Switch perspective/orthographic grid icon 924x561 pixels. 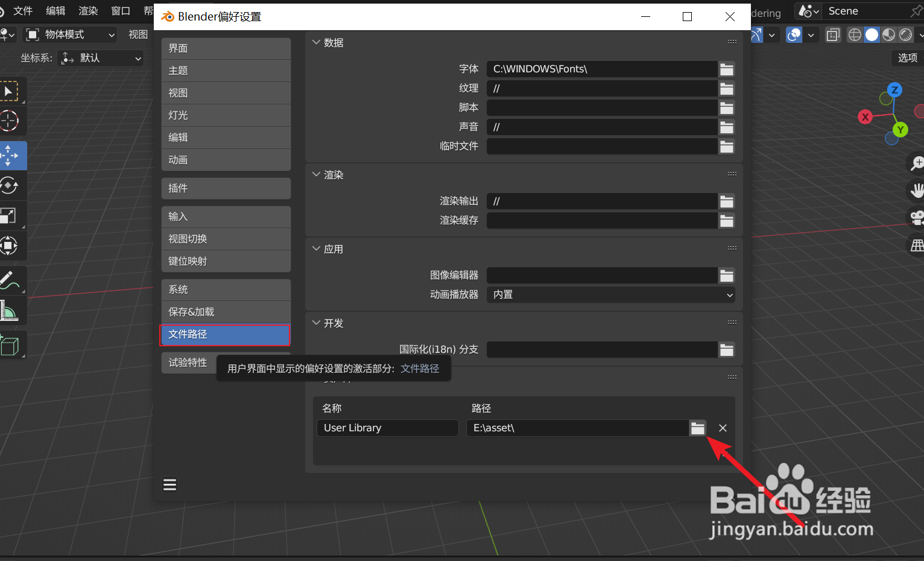pos(917,245)
